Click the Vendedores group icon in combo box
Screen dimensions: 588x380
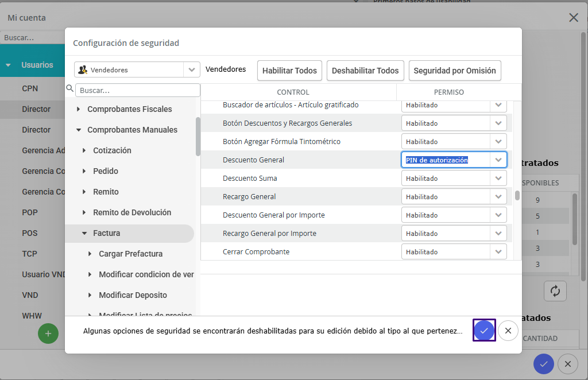pos(83,70)
